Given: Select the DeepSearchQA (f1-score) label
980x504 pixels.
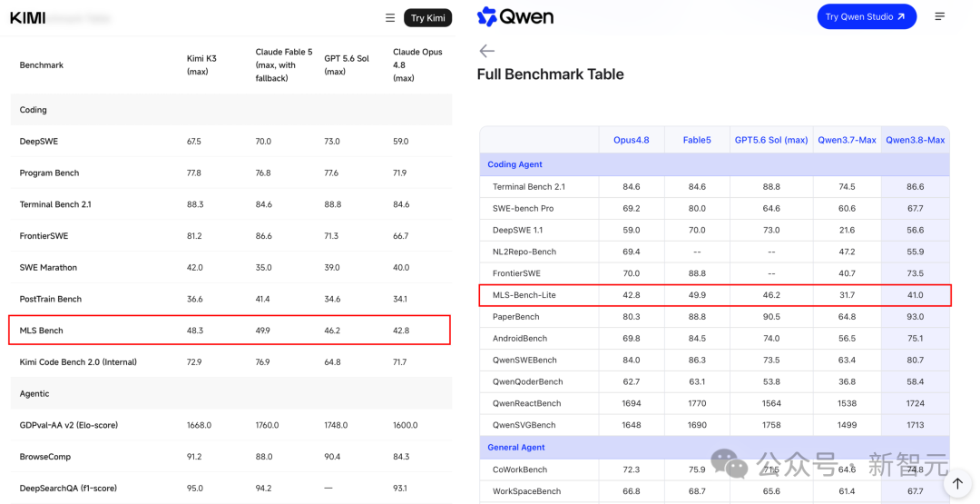Looking at the screenshot, I should 68,489.
